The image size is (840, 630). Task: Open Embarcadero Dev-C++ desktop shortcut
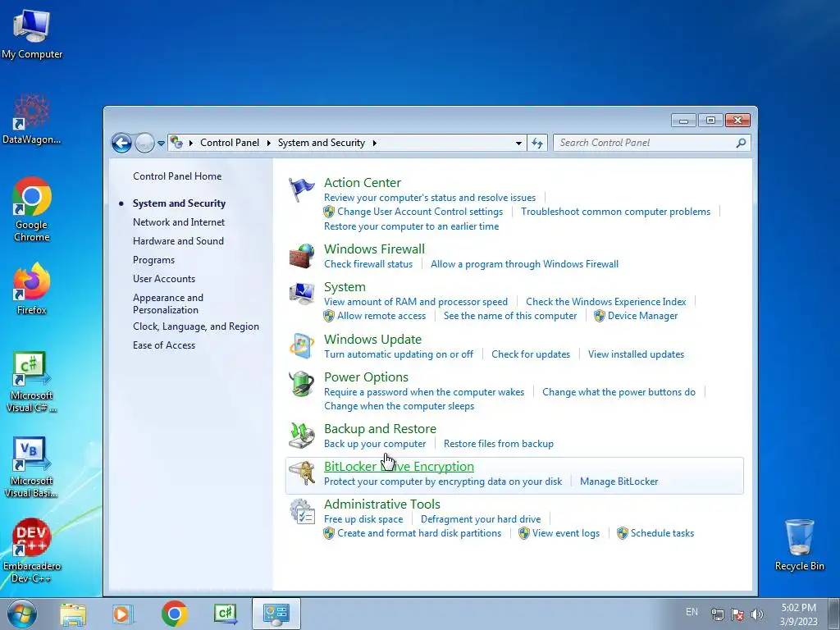[x=32, y=550]
